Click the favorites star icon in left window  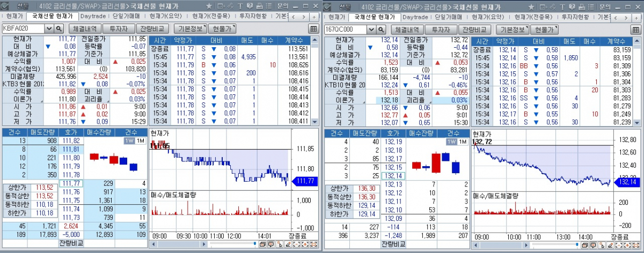click(x=209, y=6)
